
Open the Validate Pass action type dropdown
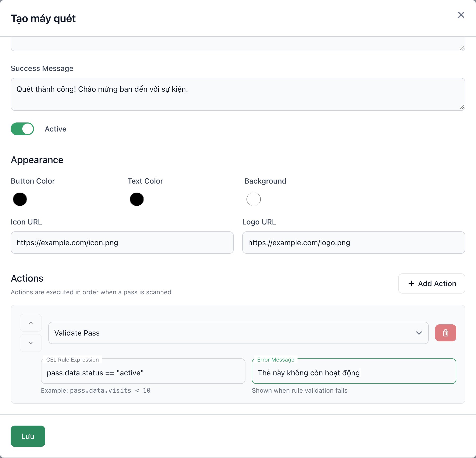click(x=238, y=333)
